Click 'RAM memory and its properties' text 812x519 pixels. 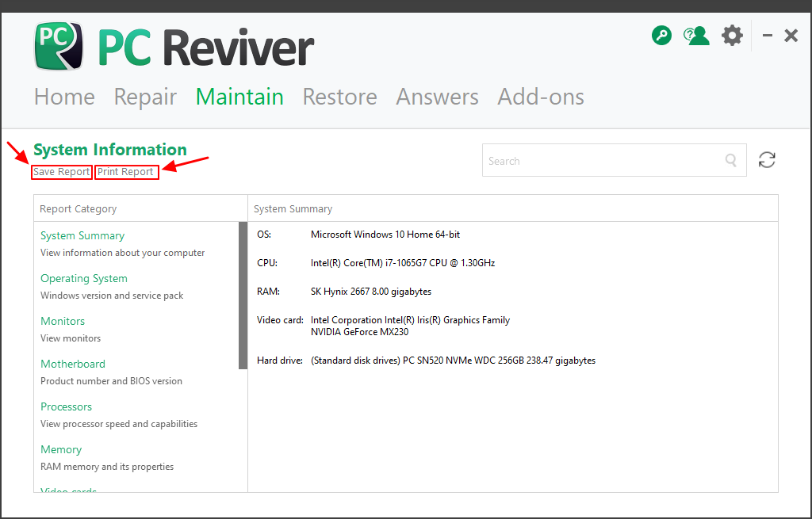tap(107, 466)
